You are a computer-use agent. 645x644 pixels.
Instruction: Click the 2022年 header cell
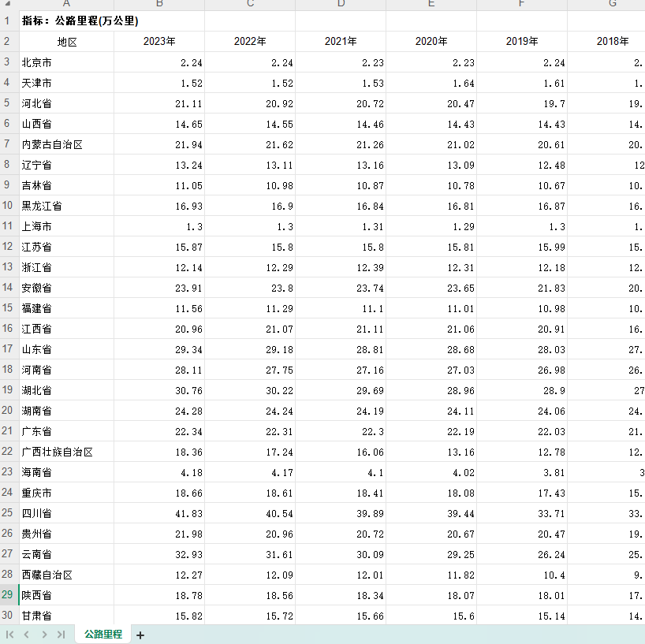click(x=250, y=42)
